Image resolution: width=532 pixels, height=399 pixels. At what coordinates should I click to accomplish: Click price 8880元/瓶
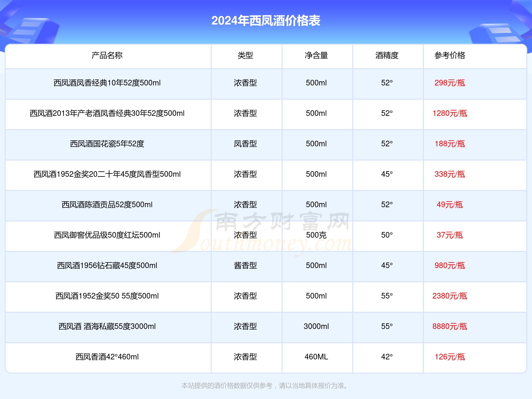(450, 326)
